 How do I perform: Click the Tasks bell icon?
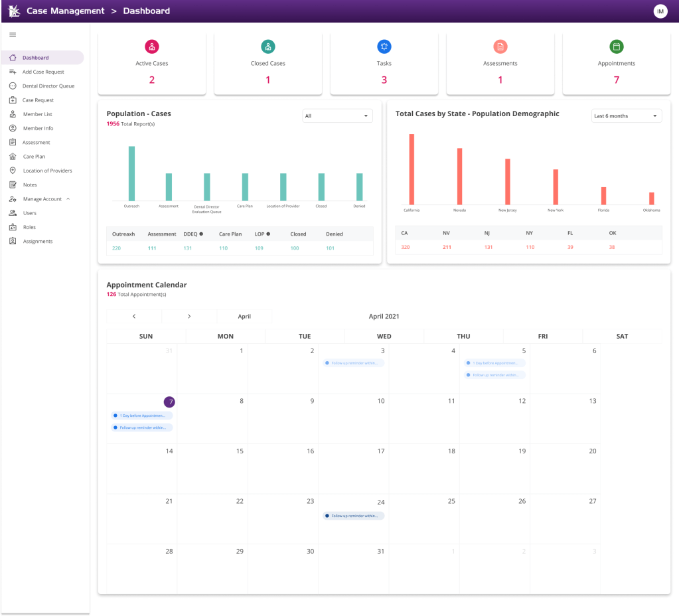click(384, 46)
